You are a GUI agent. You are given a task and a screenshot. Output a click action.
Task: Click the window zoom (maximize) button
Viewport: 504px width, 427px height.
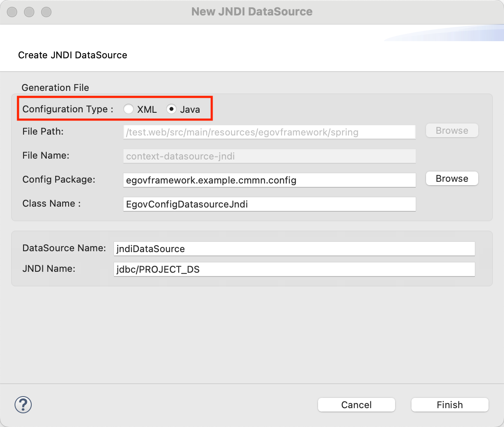[46, 12]
